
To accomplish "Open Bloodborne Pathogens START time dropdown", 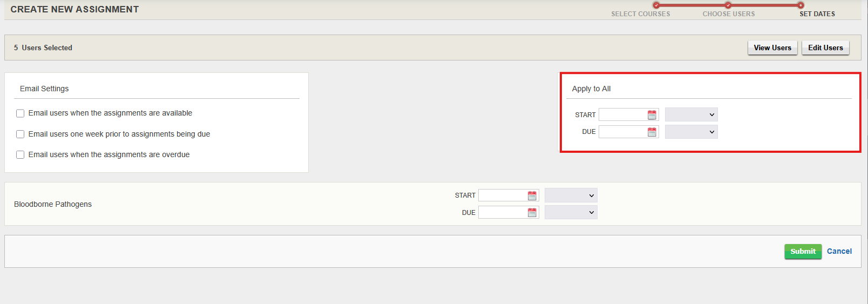I will 571,195.
